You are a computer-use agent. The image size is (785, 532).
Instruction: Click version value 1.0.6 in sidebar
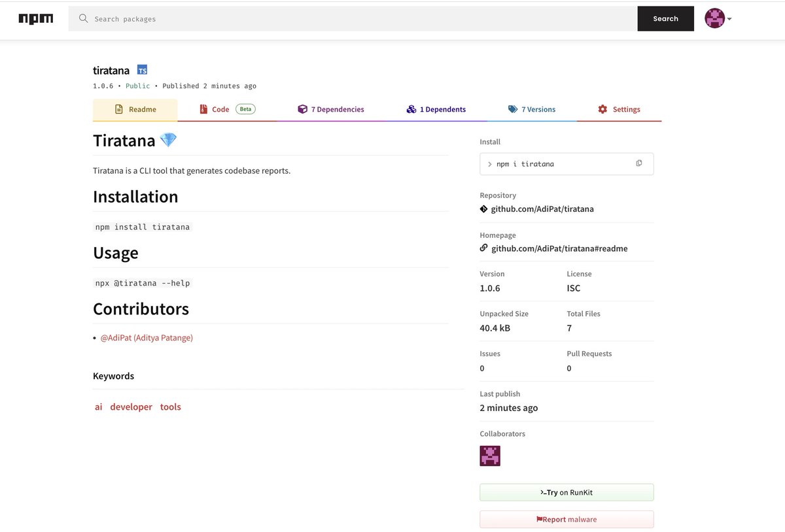point(490,288)
